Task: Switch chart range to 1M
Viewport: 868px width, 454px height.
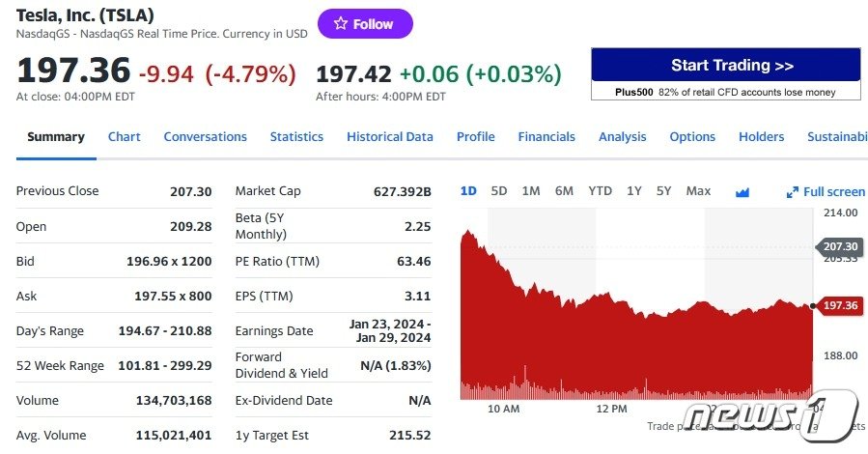Action: pos(531,191)
